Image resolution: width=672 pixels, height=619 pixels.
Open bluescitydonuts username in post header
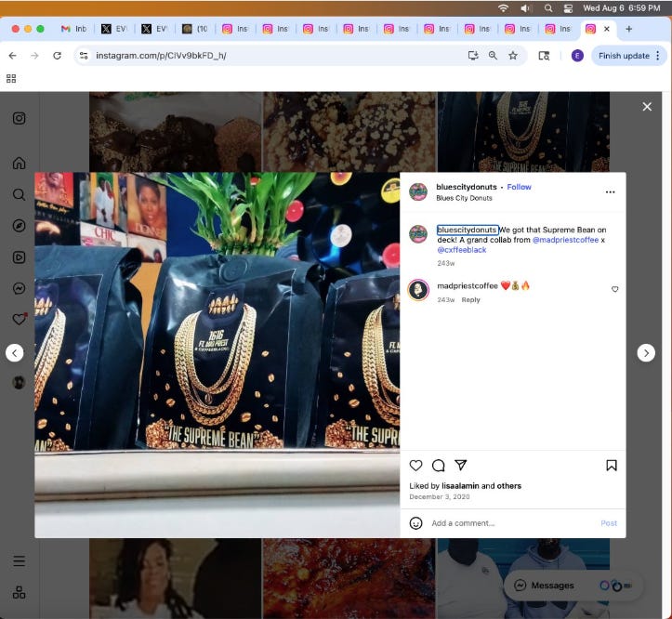click(467, 187)
